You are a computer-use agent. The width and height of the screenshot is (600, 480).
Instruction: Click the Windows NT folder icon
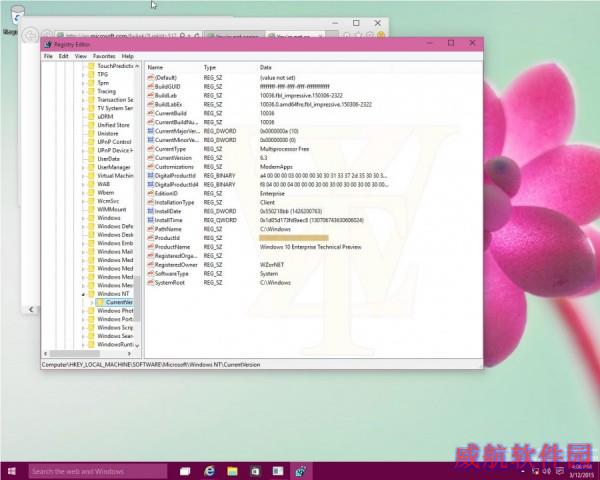pos(91,294)
